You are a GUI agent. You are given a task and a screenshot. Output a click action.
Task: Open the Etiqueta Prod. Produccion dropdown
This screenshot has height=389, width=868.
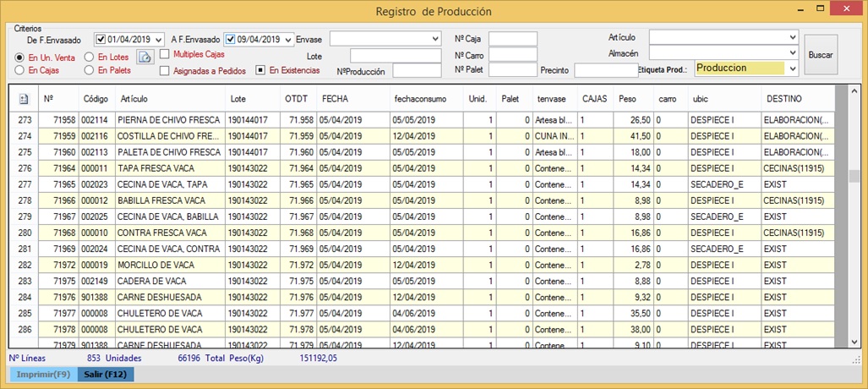point(792,68)
